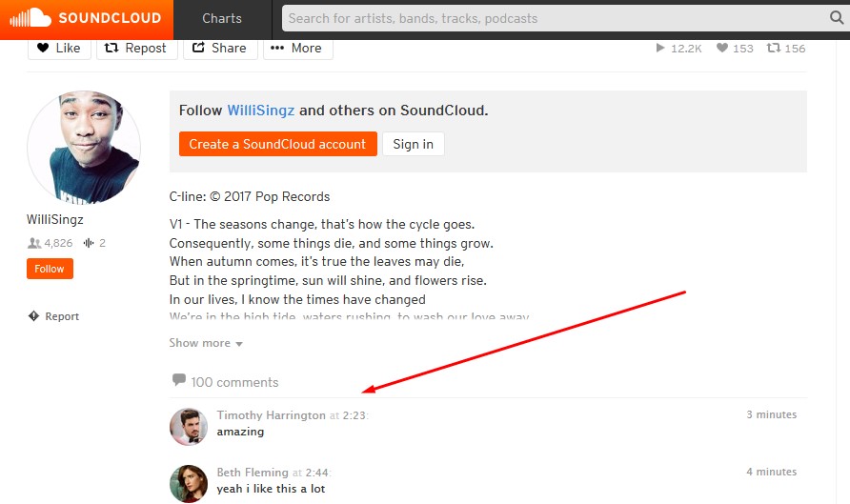Click the Sign in button
Screen dimensions: 850x504
[x=413, y=144]
